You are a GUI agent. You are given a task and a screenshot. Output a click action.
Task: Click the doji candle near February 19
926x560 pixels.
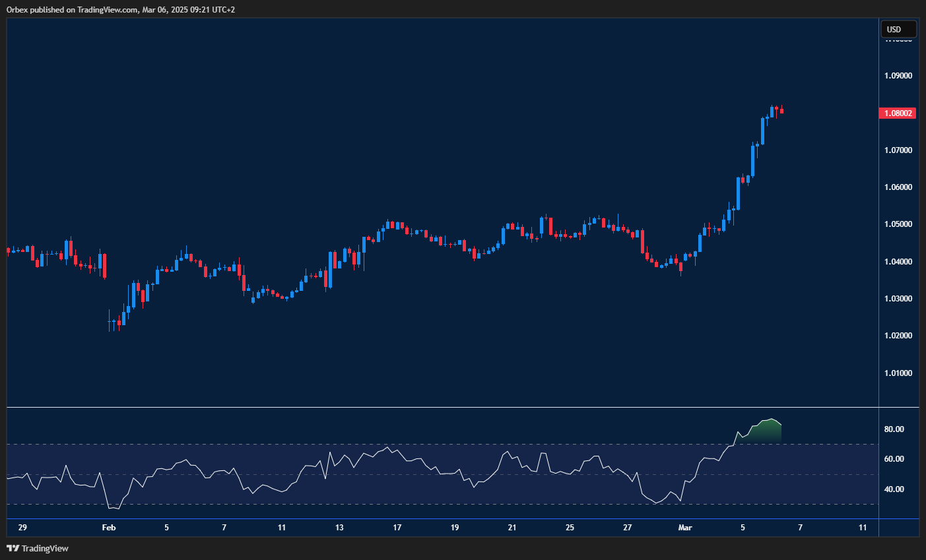[454, 244]
